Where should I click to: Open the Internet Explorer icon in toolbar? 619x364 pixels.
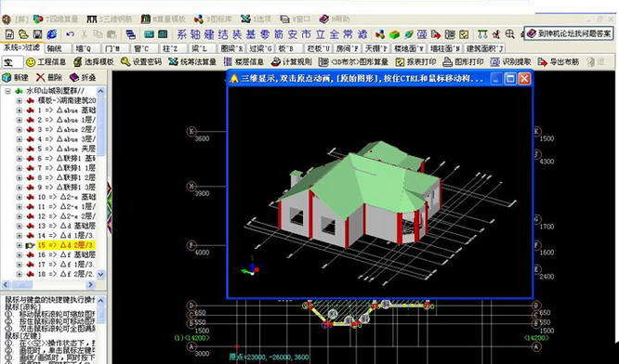pyautogui.click(x=52, y=34)
